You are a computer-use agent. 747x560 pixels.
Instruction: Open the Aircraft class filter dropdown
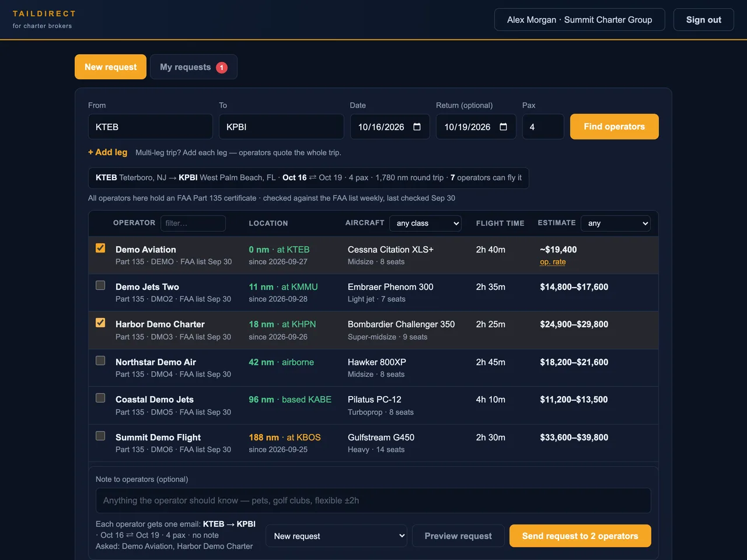click(425, 223)
